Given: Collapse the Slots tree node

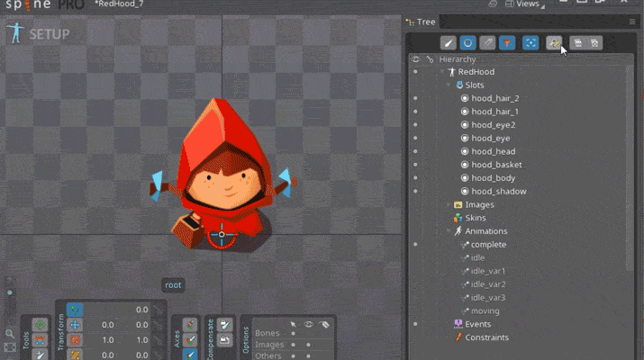Looking at the screenshot, I should tap(449, 85).
